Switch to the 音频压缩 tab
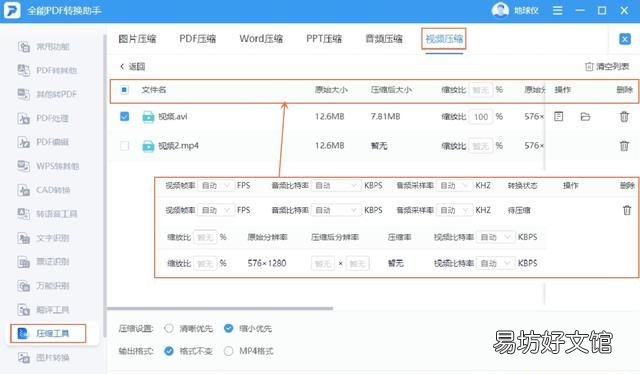 (384, 39)
